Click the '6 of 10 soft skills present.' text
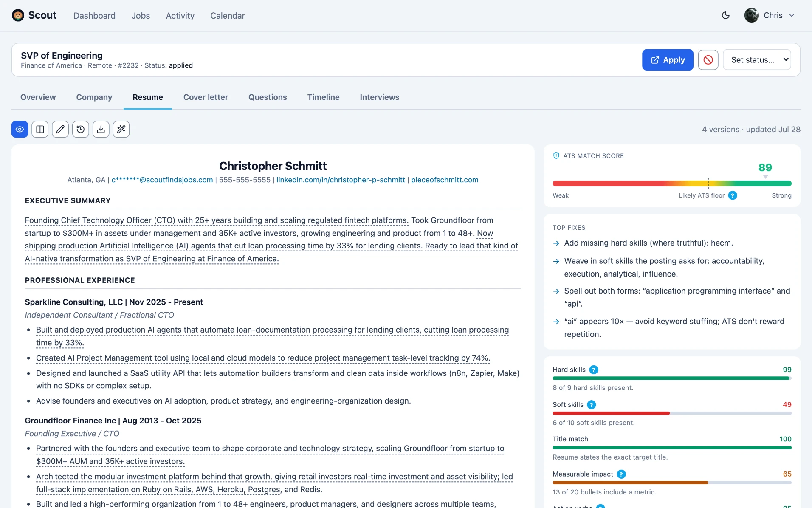812x508 pixels. 594,423
